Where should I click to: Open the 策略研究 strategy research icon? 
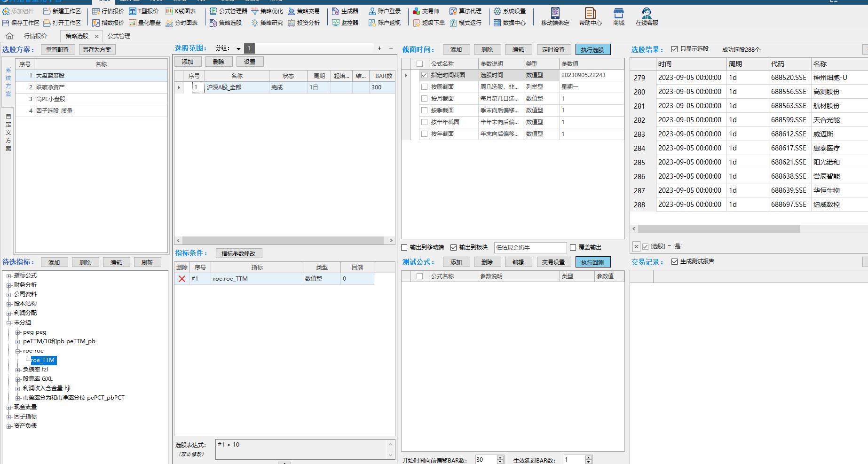pos(255,23)
